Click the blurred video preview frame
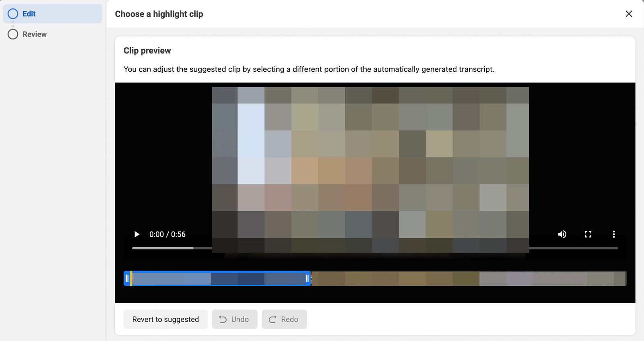Viewport: 644px width, 341px height. [370, 170]
